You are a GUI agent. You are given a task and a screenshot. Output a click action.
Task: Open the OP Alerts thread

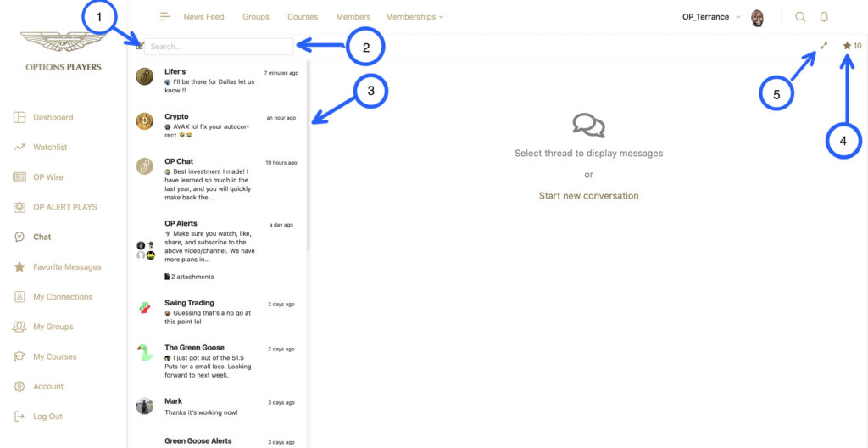click(x=218, y=250)
